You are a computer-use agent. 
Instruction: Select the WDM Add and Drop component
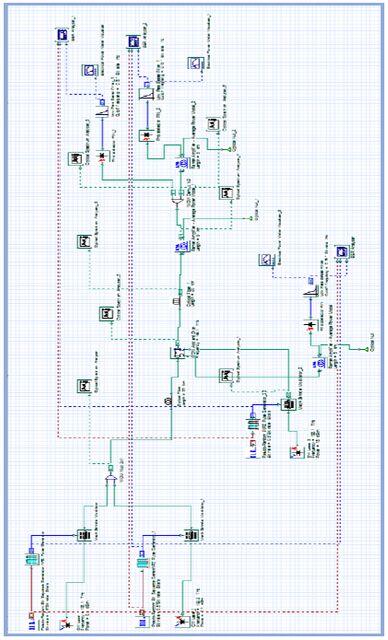(x=177, y=352)
